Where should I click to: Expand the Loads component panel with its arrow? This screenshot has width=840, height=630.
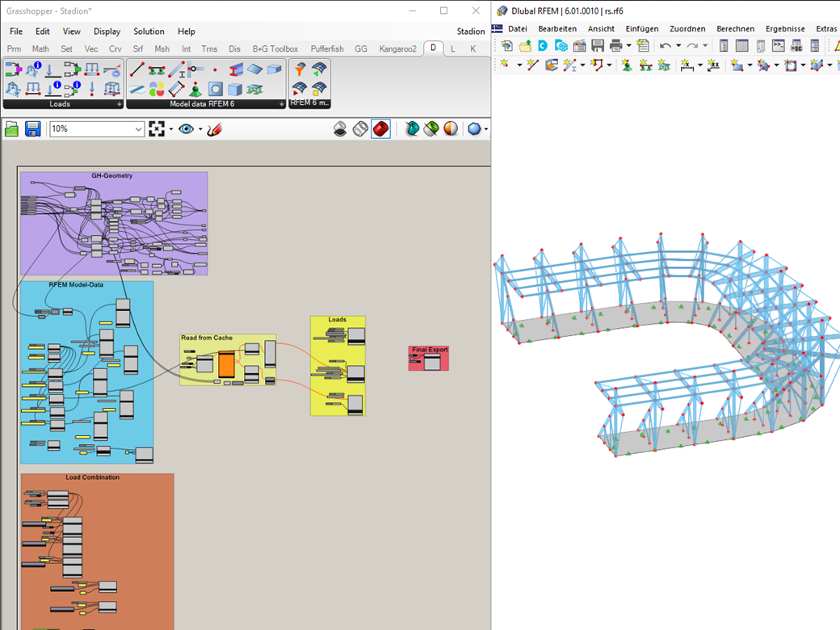click(x=120, y=103)
